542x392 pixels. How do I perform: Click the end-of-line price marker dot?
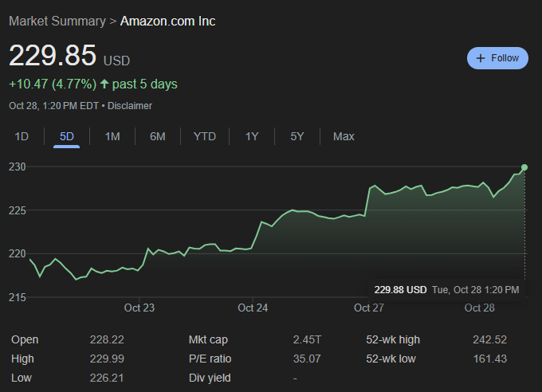click(524, 167)
